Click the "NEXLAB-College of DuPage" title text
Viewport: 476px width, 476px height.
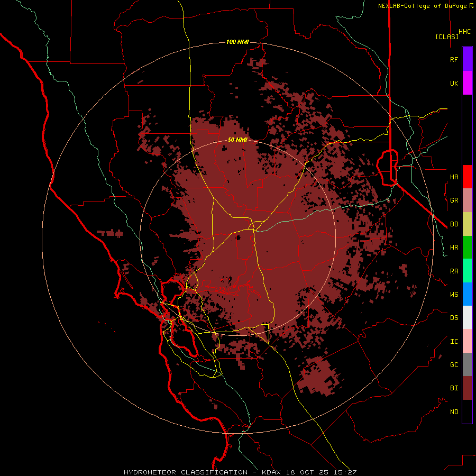(422, 6)
